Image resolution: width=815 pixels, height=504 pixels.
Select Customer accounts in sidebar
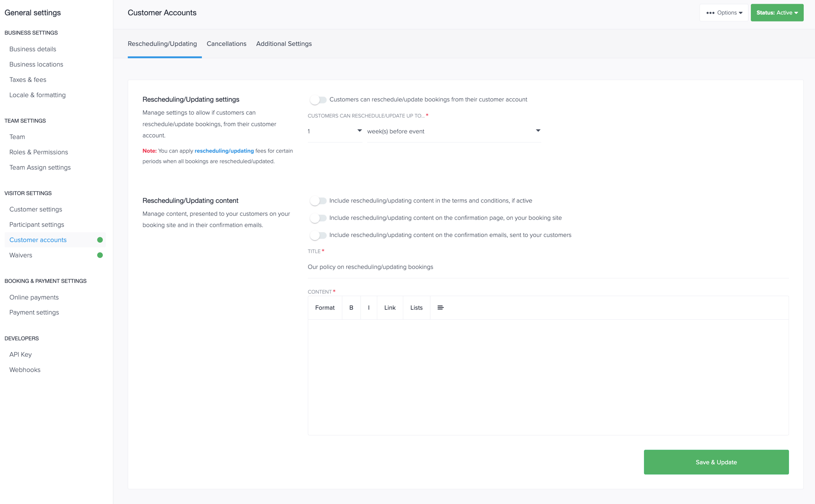tap(38, 240)
